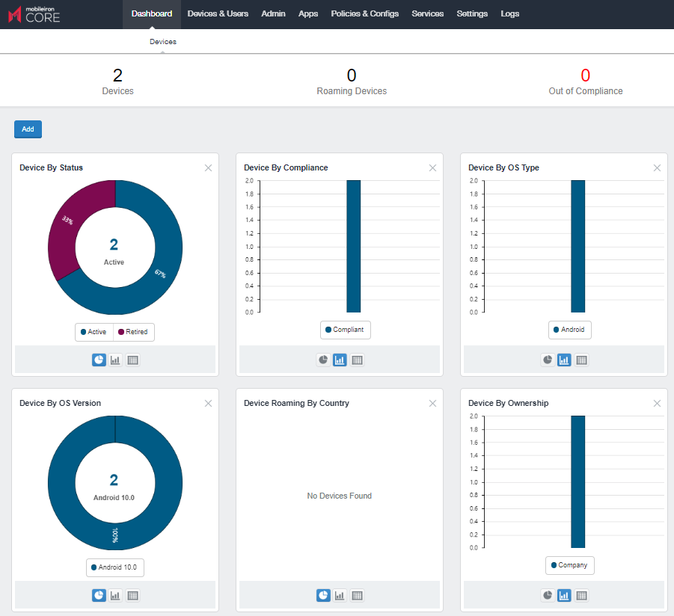This screenshot has height=616, width=674.
Task: Select the Devices sub-tab under Dashboard
Action: point(163,42)
